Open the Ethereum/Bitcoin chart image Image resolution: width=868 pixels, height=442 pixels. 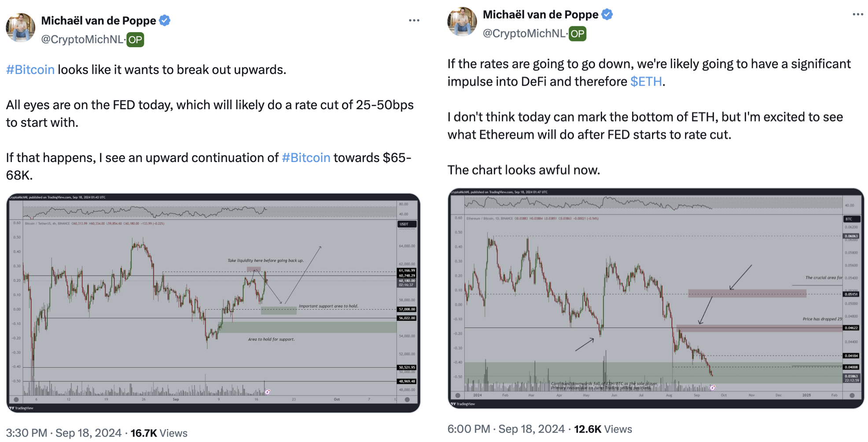[655, 298]
